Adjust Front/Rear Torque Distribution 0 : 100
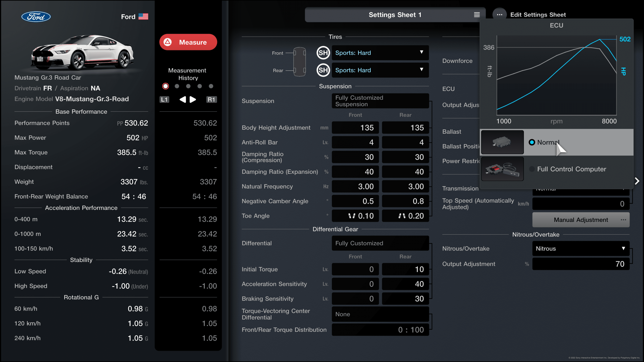The height and width of the screenshot is (362, 644). pyautogui.click(x=380, y=330)
